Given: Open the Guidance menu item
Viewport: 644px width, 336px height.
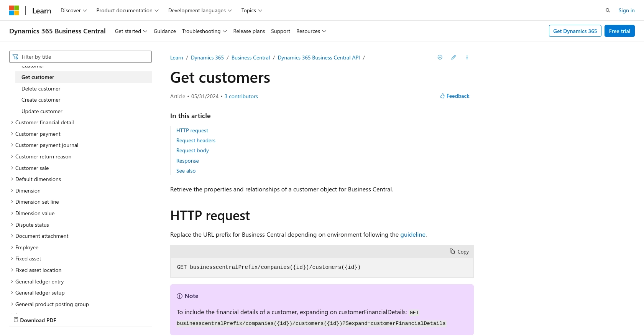Looking at the screenshot, I should [165, 31].
